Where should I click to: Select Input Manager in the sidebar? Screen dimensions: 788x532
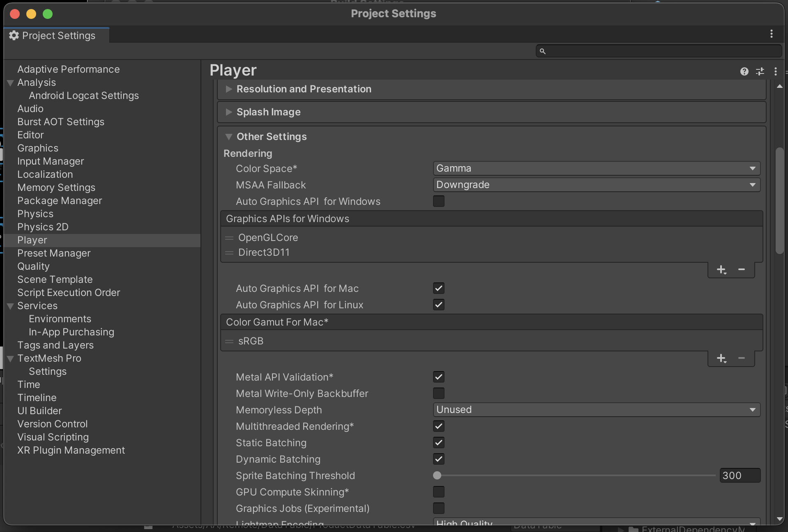(51, 161)
